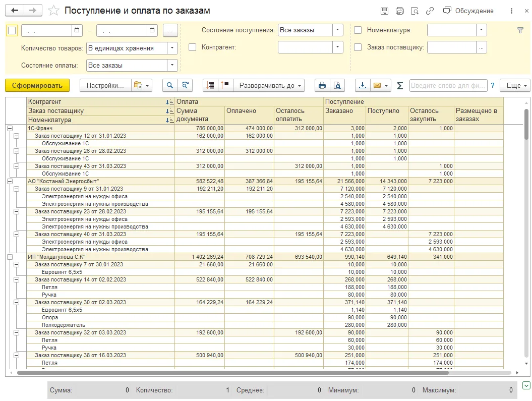532x401 pixels.
Task: Enable the Номенклатура filter checkbox
Action: [358, 30]
